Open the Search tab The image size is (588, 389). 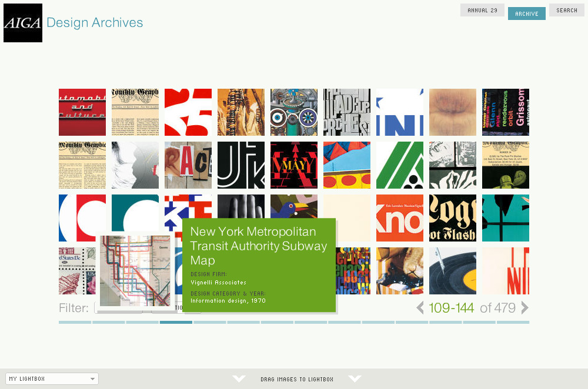(567, 10)
